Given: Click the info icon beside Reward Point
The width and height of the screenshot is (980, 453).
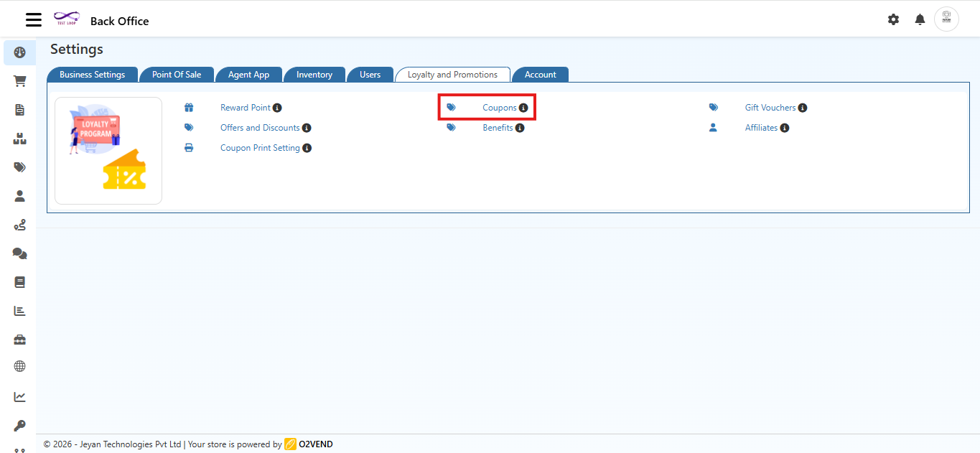Looking at the screenshot, I should pos(276,107).
